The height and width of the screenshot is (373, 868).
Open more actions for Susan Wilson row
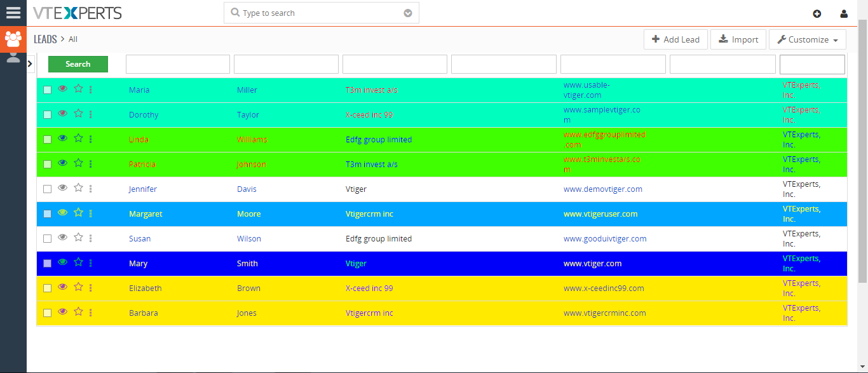(91, 238)
